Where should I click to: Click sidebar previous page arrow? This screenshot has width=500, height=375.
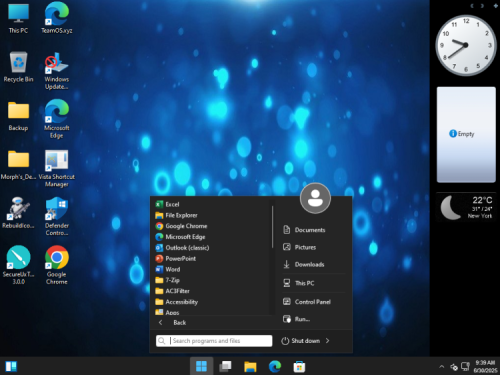pyautogui.click(x=472, y=6)
